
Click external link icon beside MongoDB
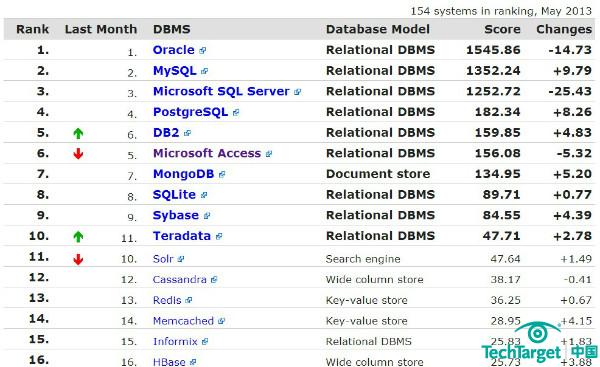tap(222, 175)
